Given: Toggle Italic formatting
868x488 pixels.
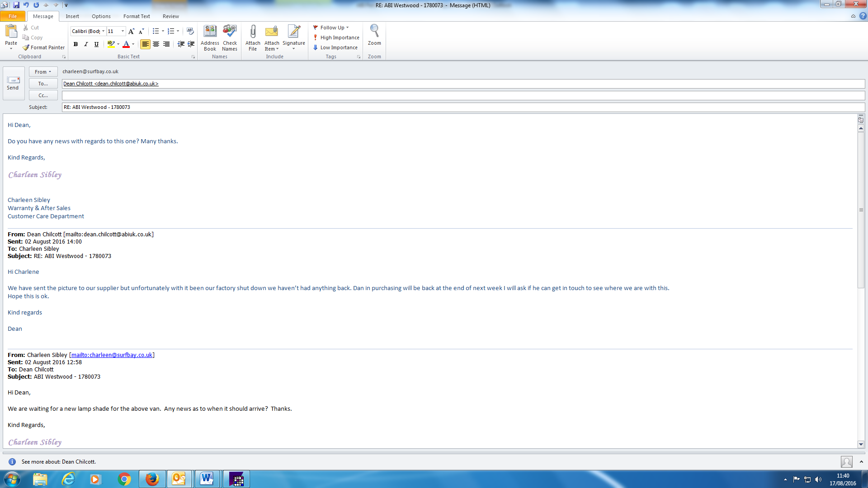Looking at the screenshot, I should pos(86,44).
